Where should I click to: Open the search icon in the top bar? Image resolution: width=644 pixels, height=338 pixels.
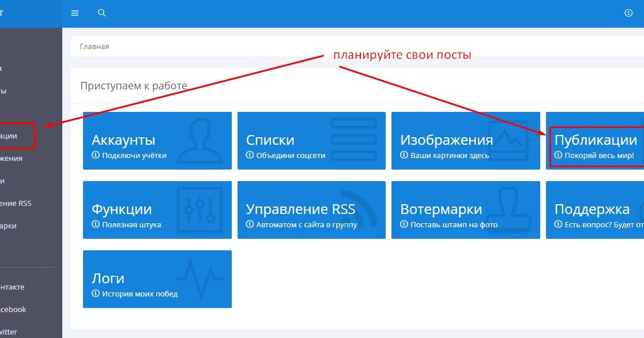(x=101, y=12)
